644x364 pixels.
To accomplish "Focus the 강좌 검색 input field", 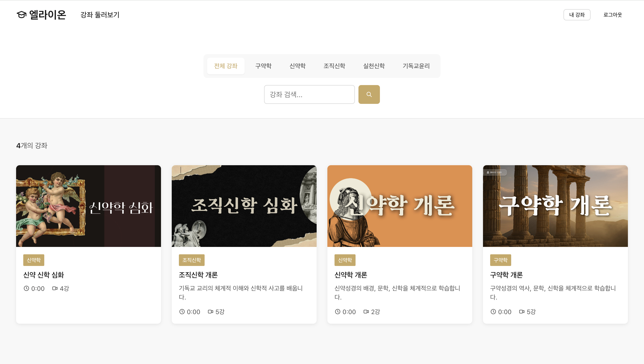I will 309,94.
